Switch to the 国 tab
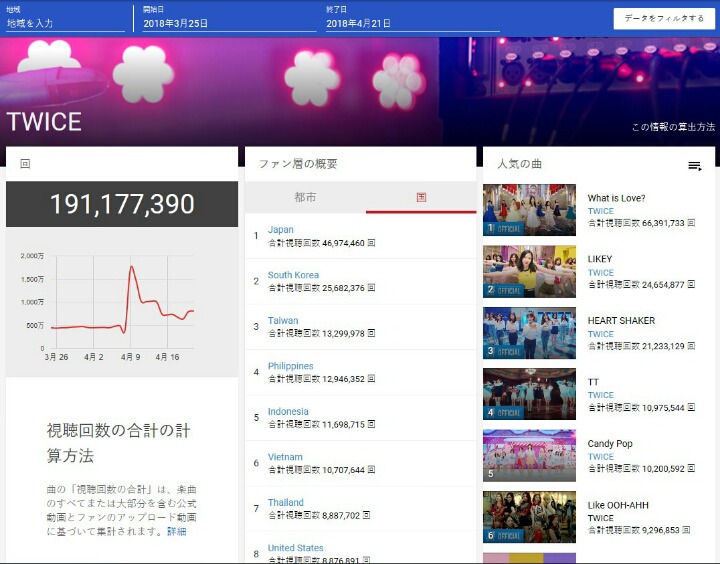This screenshot has width=720, height=564. [x=421, y=197]
